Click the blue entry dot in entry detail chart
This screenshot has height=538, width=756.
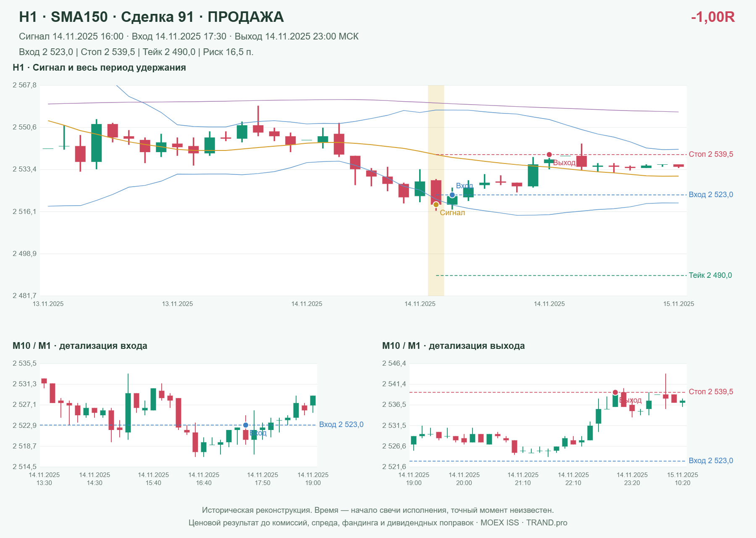[x=246, y=425]
